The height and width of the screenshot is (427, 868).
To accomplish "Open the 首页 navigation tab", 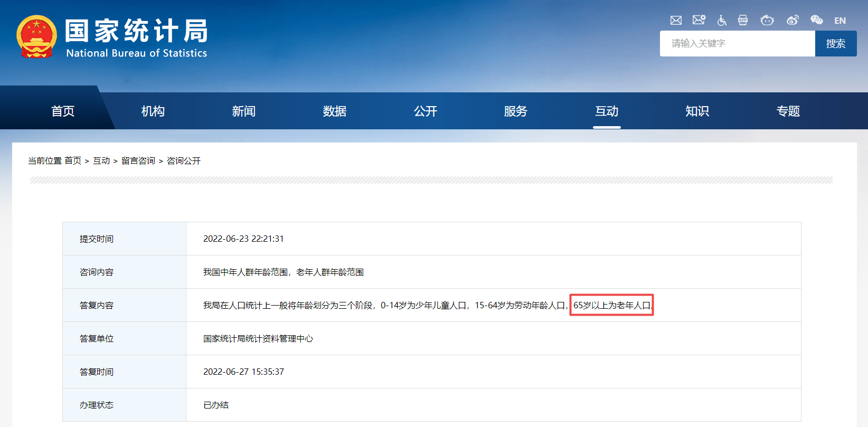I will pos(63,111).
